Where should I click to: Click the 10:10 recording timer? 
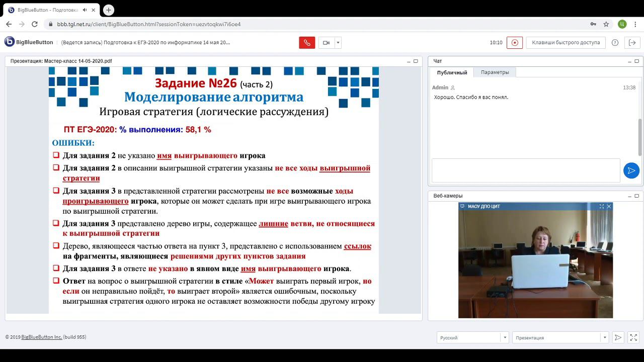click(x=496, y=43)
